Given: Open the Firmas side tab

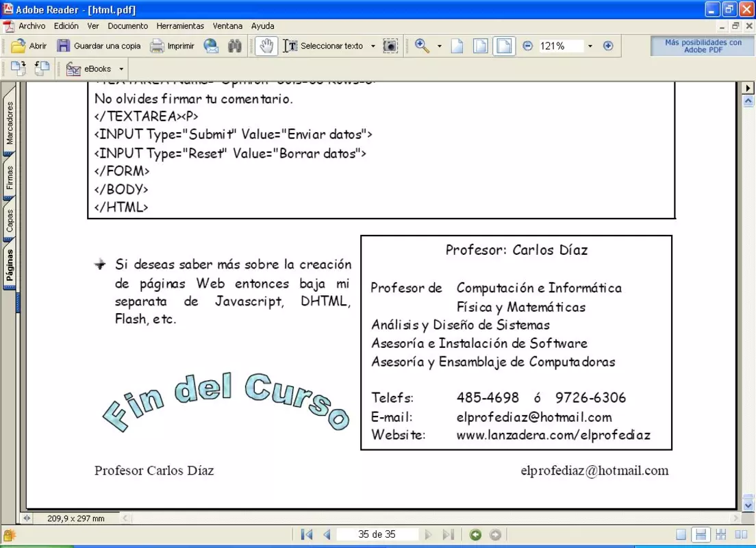Looking at the screenshot, I should point(10,177).
